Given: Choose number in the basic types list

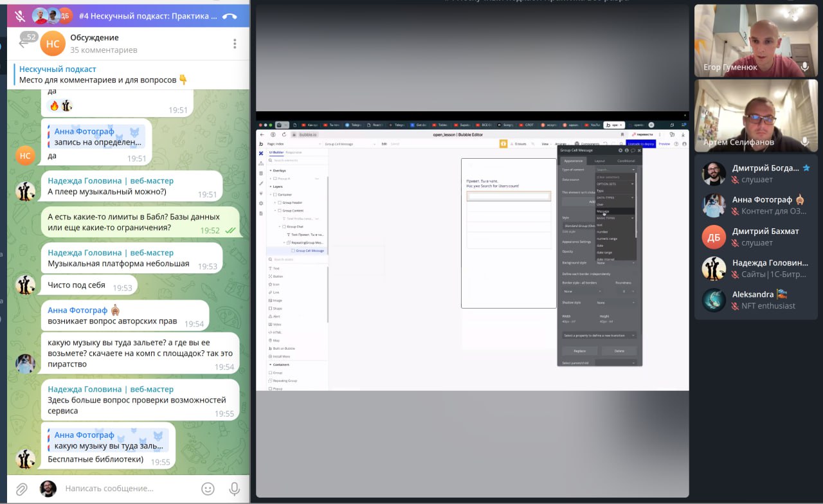Looking at the screenshot, I should 615,231.
